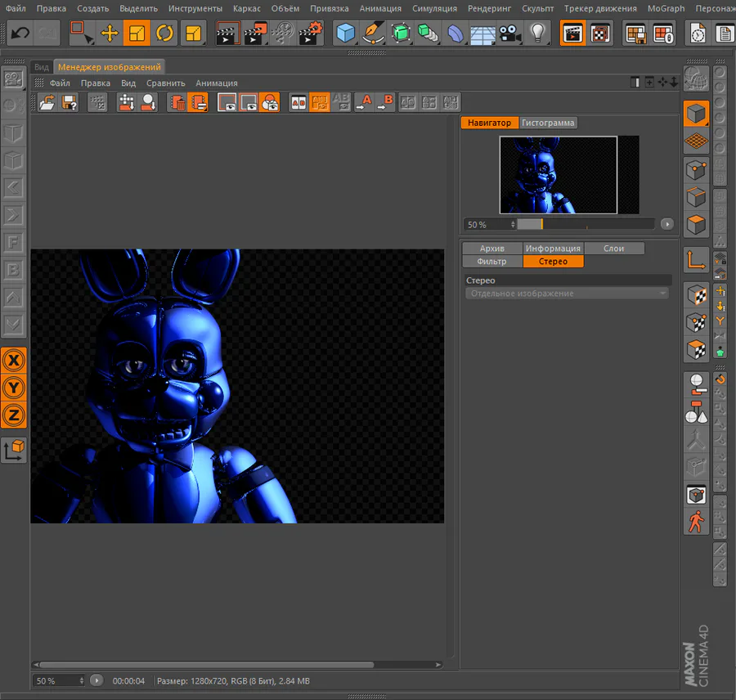This screenshot has width=736, height=700.
Task: Activate the Move tool
Action: tap(110, 34)
